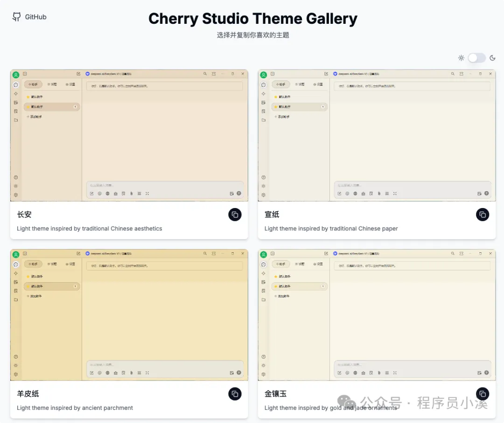Select the 助手 tab in 金镶玉 preview
The image size is (504, 423).
[x=281, y=264]
